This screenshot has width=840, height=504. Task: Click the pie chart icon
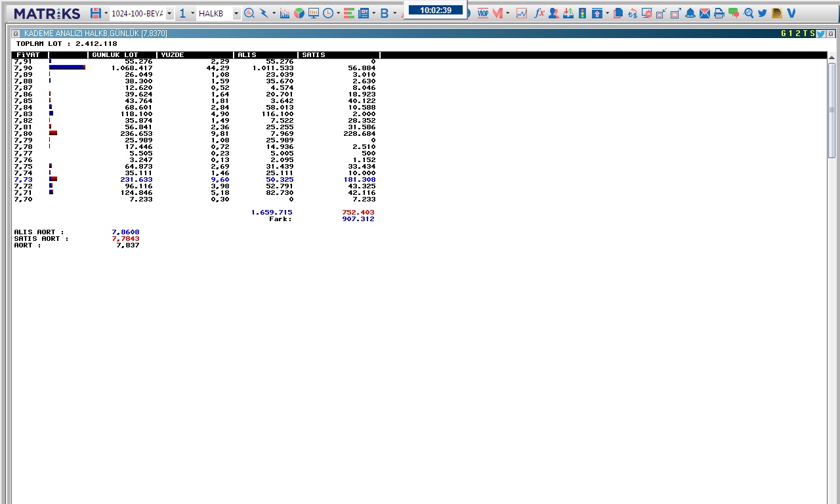click(299, 13)
